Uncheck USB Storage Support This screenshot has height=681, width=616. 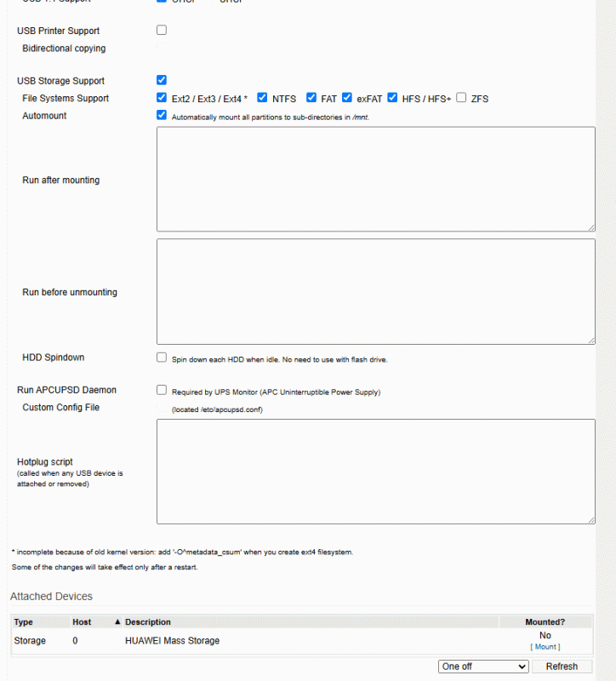tap(162, 80)
